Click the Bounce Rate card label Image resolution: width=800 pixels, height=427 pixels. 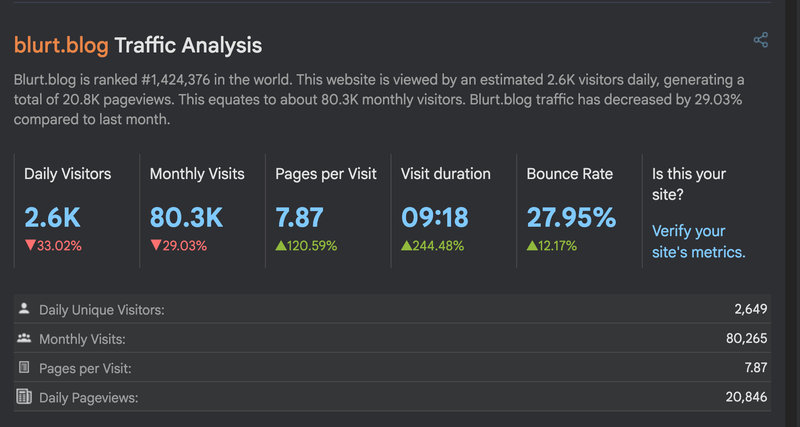click(569, 174)
